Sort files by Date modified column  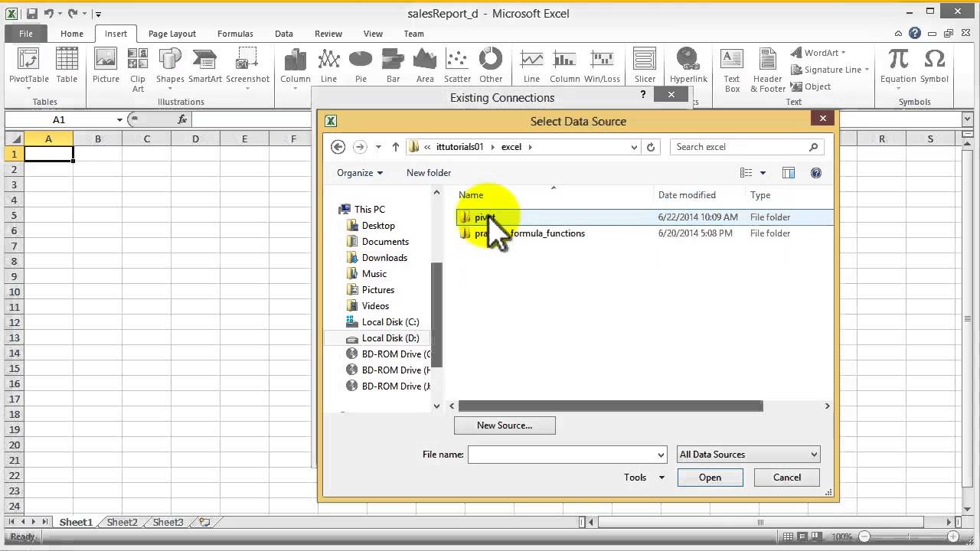tap(687, 195)
